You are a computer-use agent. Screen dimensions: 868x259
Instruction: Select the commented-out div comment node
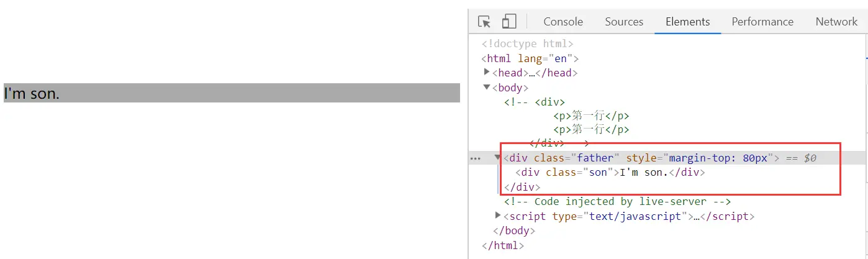click(567, 123)
